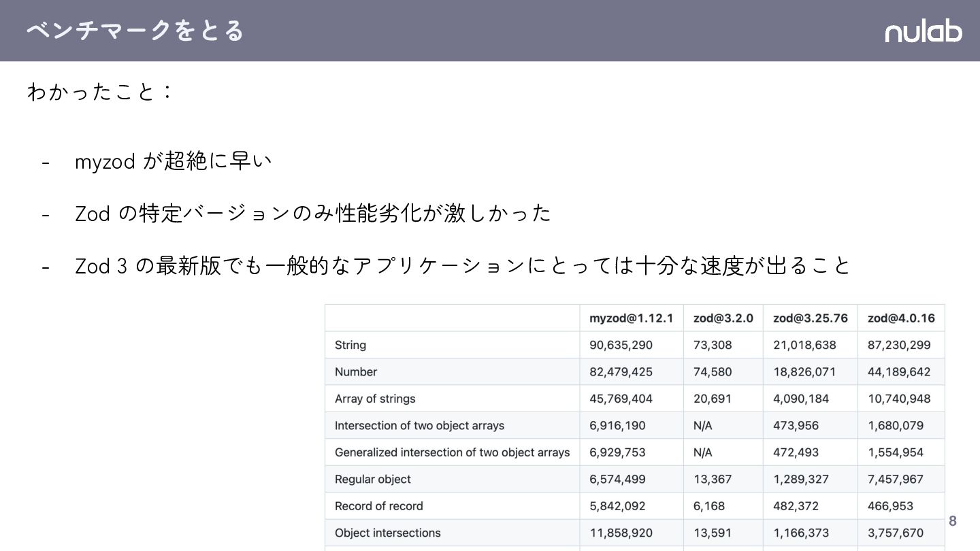Screen dimensions: 980x551
Task: Click the slide title 'ベンチマークをとる'
Action: (x=135, y=31)
